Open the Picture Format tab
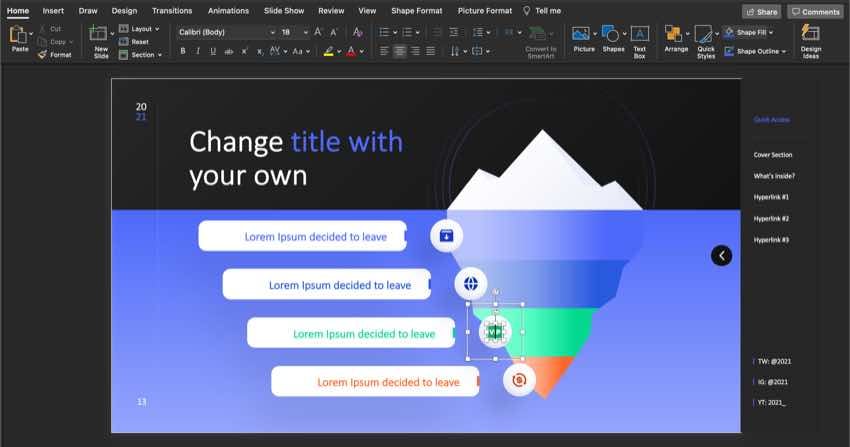This screenshot has height=447, width=850. [485, 10]
